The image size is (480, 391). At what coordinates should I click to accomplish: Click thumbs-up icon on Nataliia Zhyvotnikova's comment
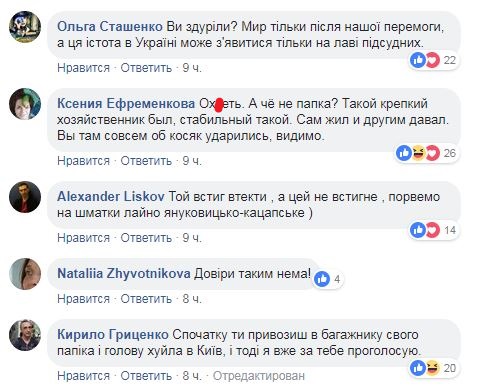coord(322,279)
